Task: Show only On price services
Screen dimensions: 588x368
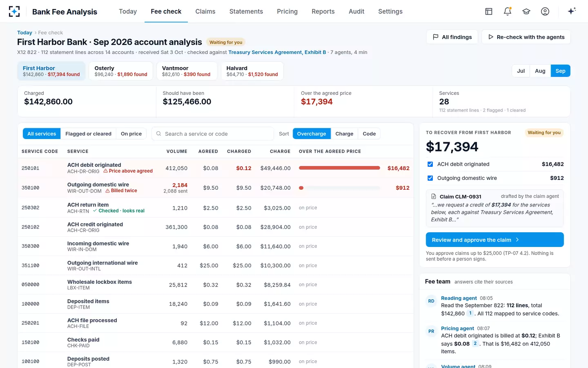Action: pos(131,134)
